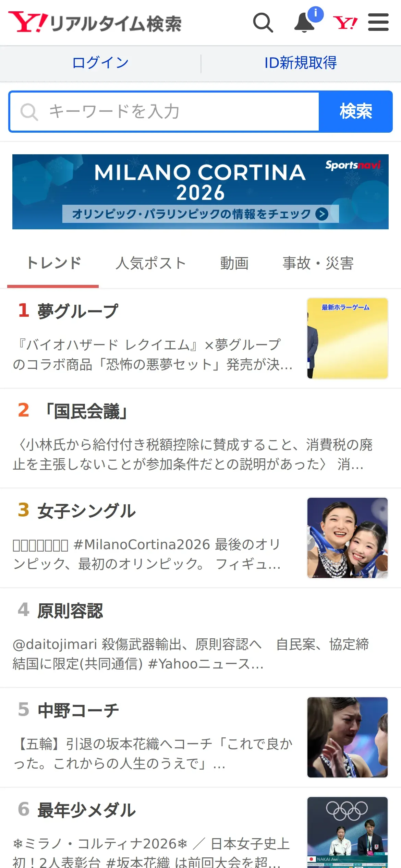Open the MILANO CORTINA 2026 banner
This screenshot has width=401, height=868.
200,192
